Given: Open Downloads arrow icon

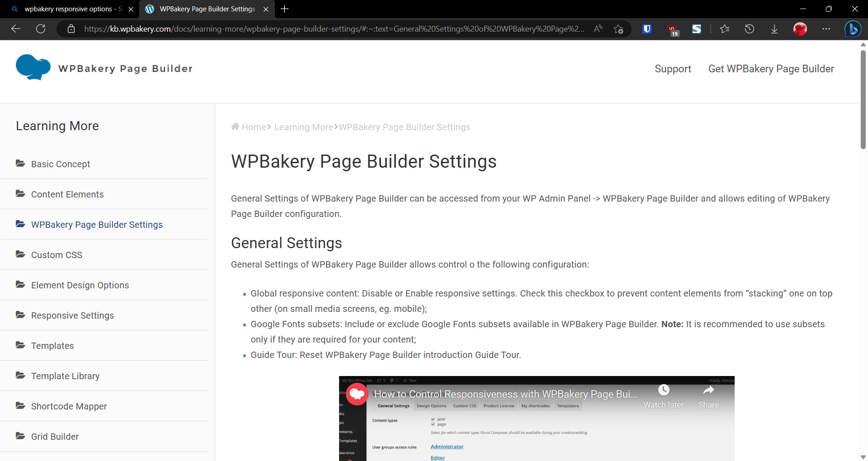Looking at the screenshot, I should click(774, 29).
